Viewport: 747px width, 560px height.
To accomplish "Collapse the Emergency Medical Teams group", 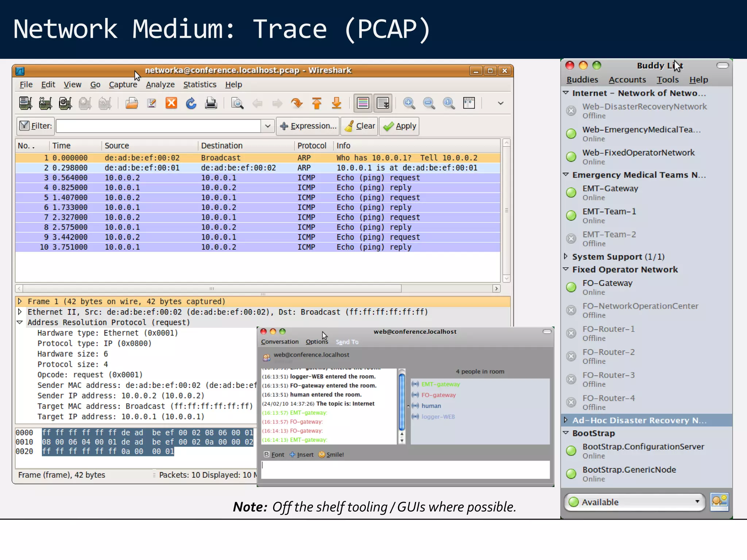I will pos(566,175).
